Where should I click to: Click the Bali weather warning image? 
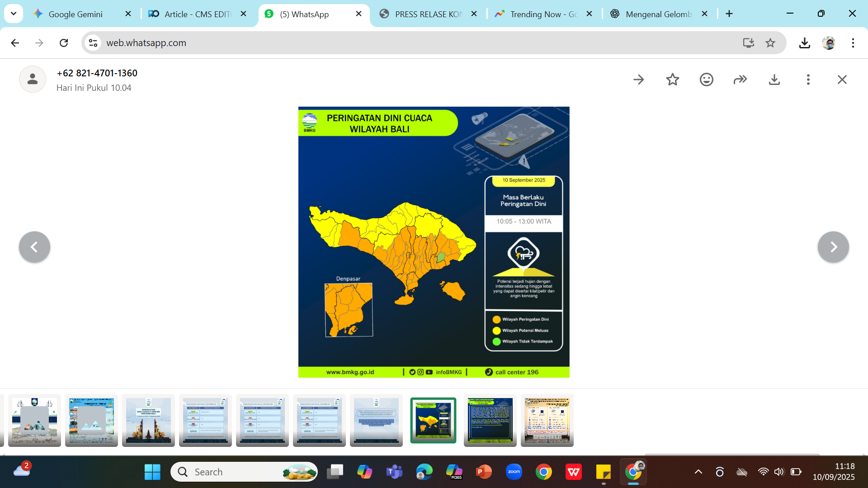click(x=434, y=242)
